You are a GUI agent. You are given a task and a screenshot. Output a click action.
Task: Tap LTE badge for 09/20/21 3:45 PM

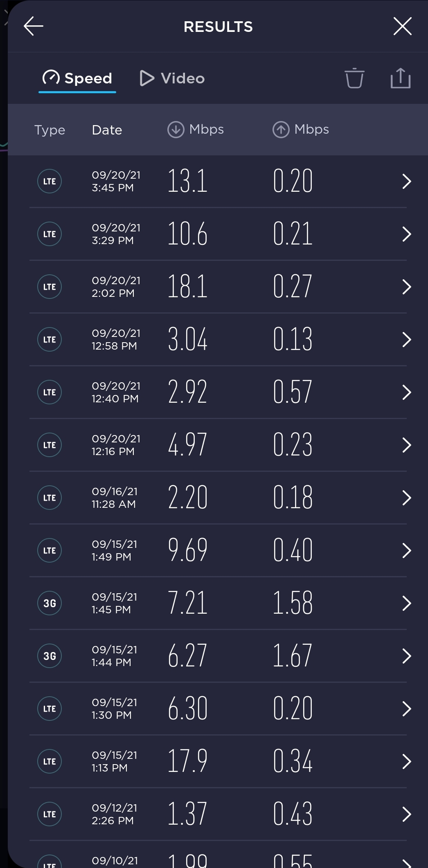click(50, 181)
